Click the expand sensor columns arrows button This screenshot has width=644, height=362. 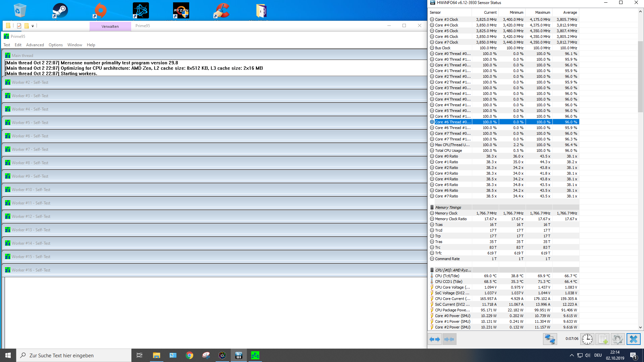(435, 339)
